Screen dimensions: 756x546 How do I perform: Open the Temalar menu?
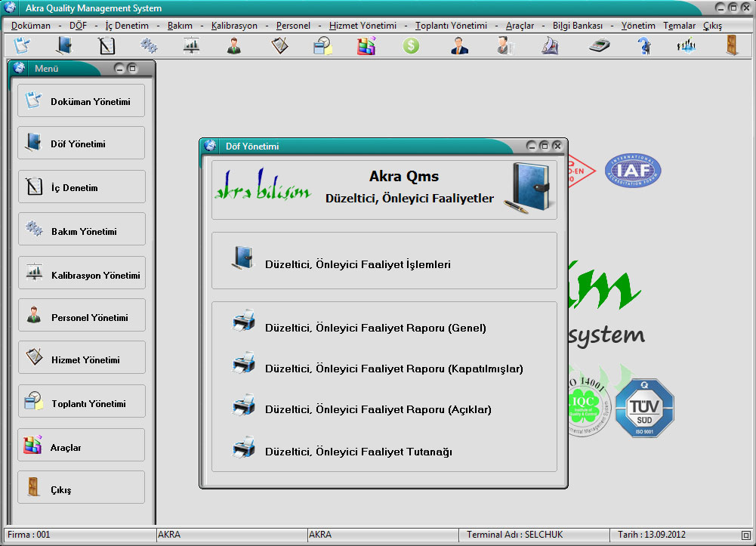click(679, 26)
